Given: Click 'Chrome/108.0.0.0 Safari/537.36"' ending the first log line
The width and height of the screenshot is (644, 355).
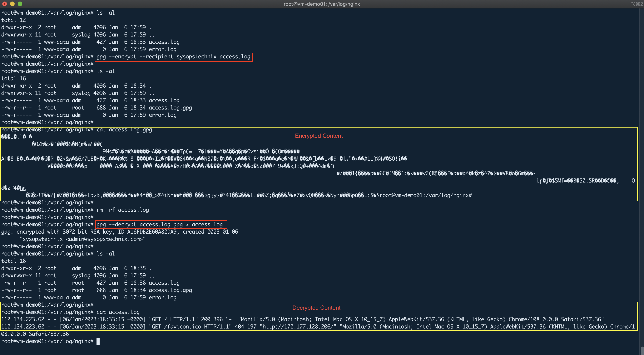Looking at the screenshot, I should pos(556,319).
